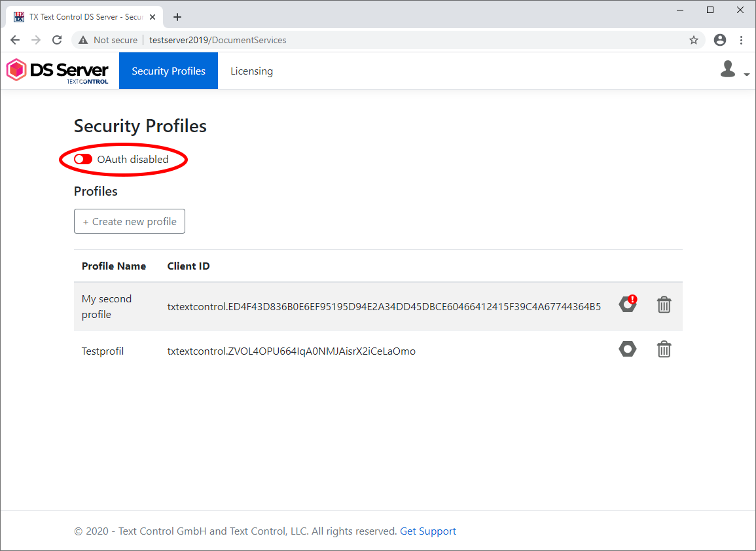Toggle the OAuth disabled switch
The width and height of the screenshot is (756, 551).
tap(83, 159)
